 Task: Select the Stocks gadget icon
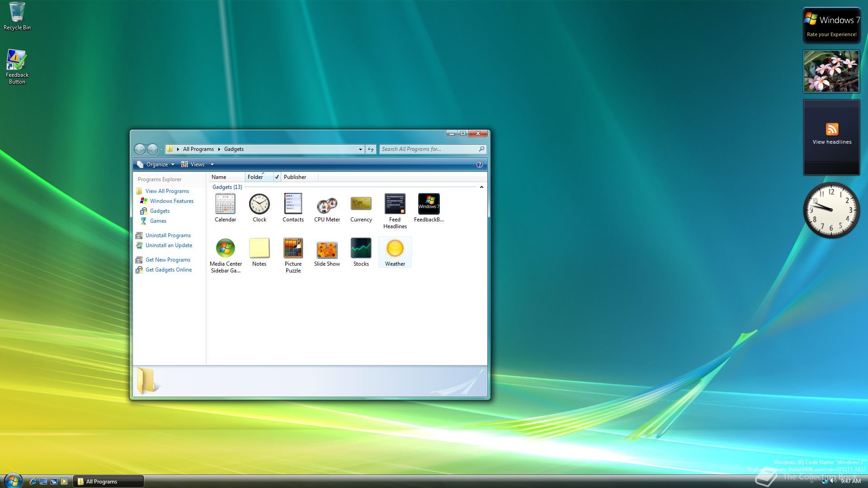[361, 248]
